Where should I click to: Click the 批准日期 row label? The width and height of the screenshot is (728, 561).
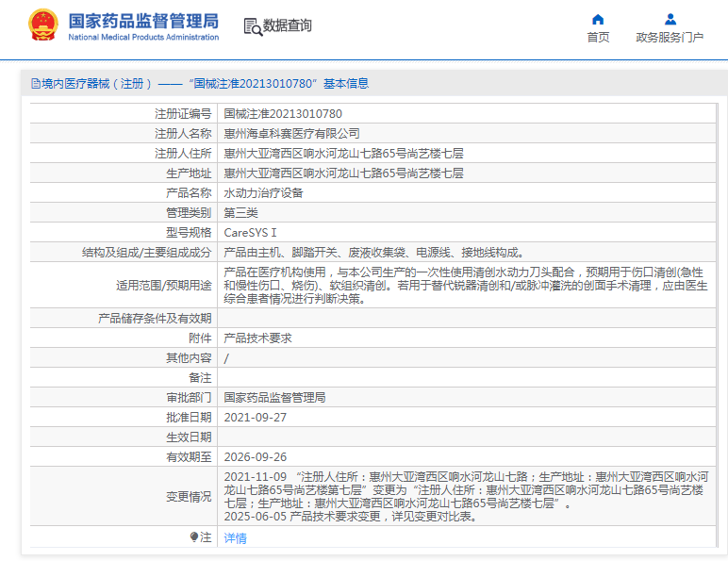189,418
